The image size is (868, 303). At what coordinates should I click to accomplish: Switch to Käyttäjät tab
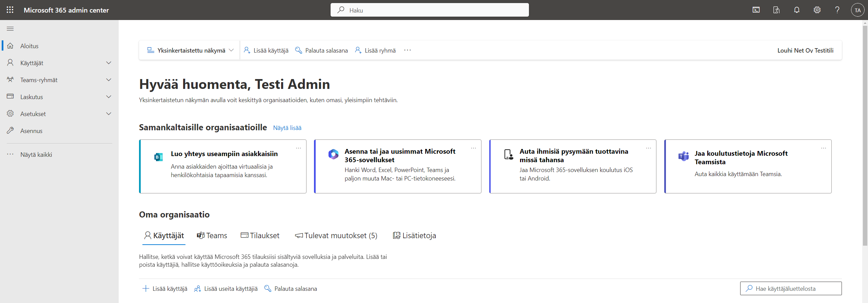(x=164, y=235)
